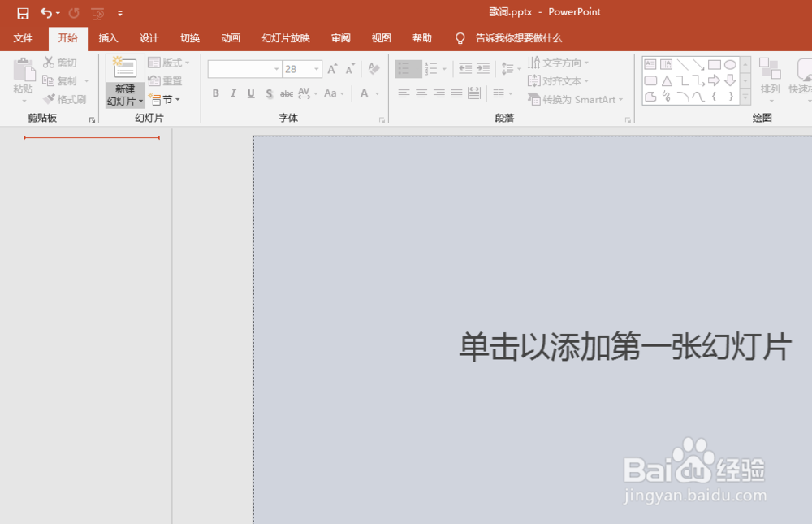
Task: Toggle underline formatting
Action: [x=251, y=93]
